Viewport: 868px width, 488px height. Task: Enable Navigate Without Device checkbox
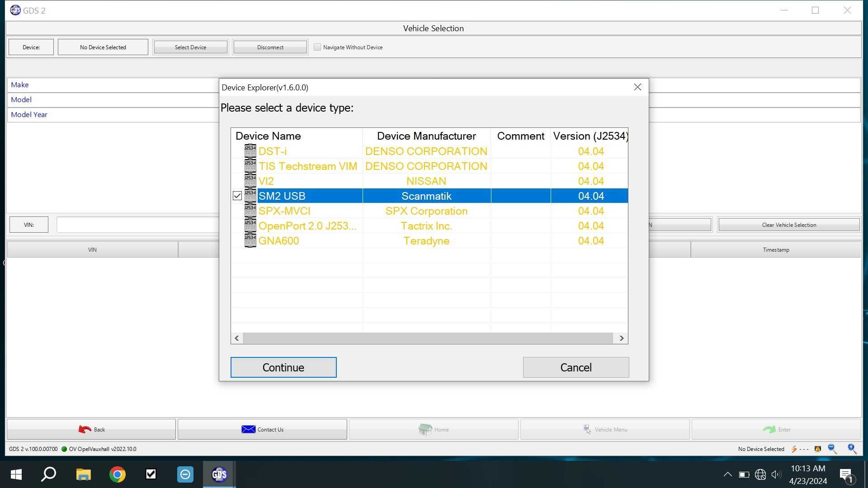316,47
